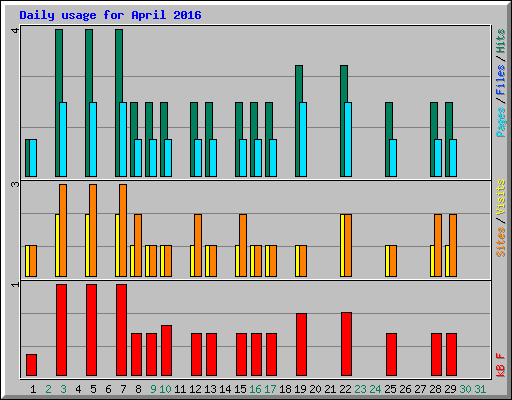Click the 'Sites' legend label
The height and width of the screenshot is (400, 512).
coord(501,242)
